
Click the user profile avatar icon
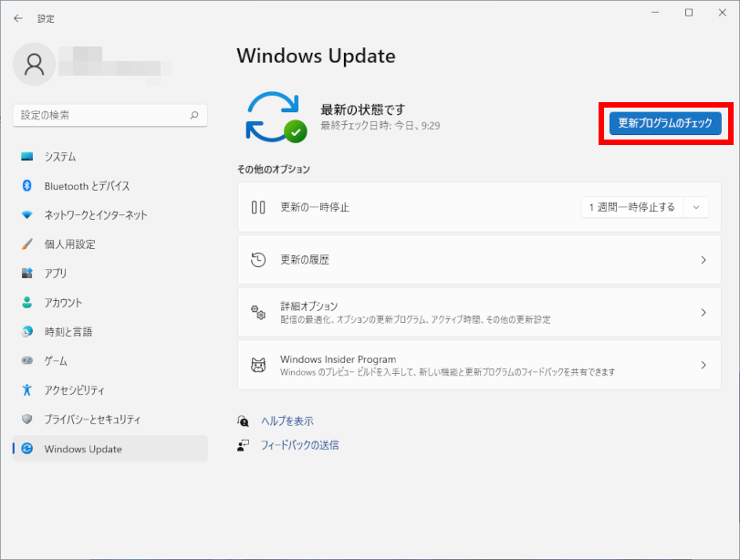click(35, 63)
